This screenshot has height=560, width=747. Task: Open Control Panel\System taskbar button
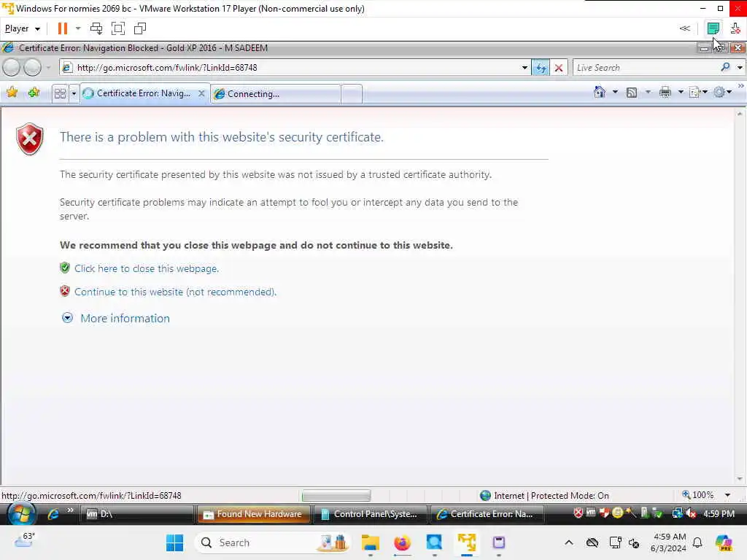pyautogui.click(x=370, y=514)
